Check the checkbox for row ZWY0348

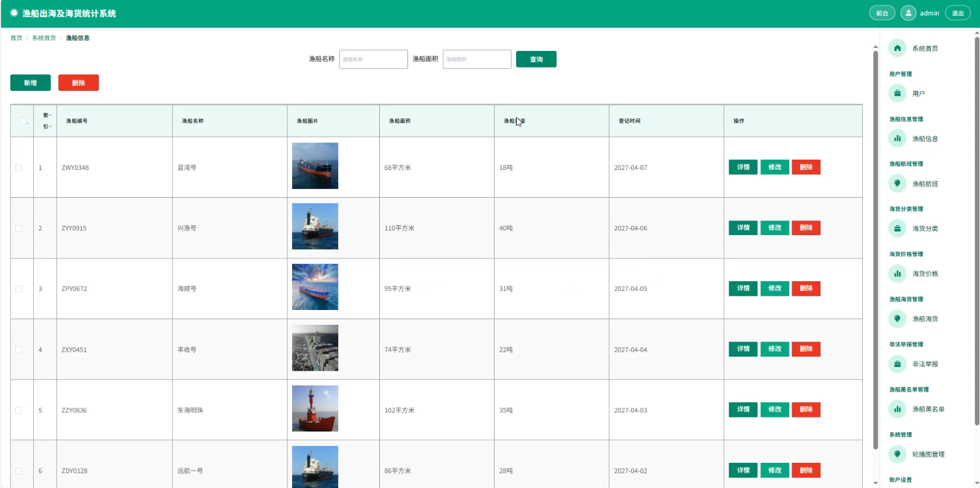[19, 168]
